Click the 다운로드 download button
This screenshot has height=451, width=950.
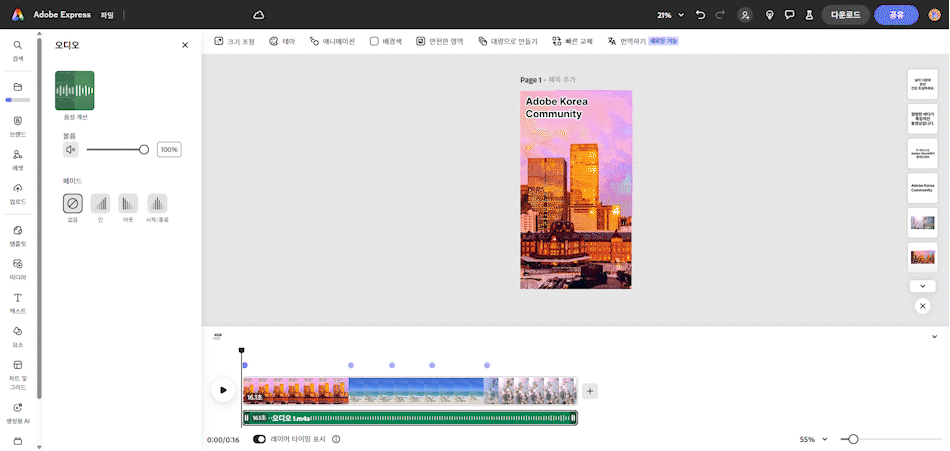[x=846, y=15]
